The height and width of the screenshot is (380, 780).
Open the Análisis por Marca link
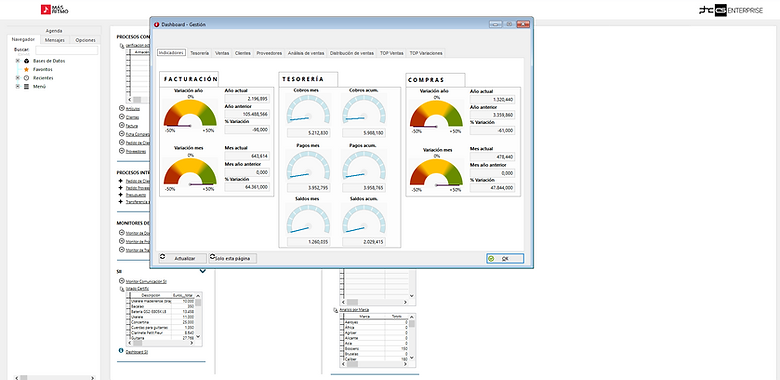pyautogui.click(x=354, y=309)
